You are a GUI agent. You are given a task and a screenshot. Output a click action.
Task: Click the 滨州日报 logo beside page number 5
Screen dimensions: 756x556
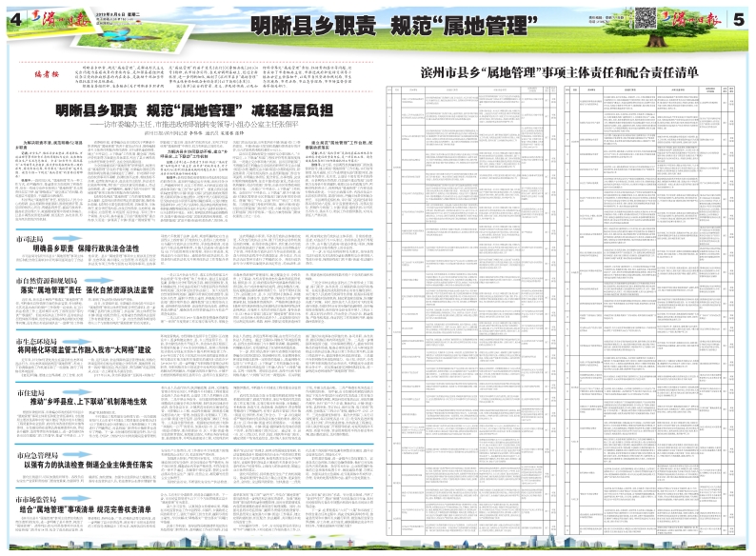pyautogui.click(x=690, y=18)
